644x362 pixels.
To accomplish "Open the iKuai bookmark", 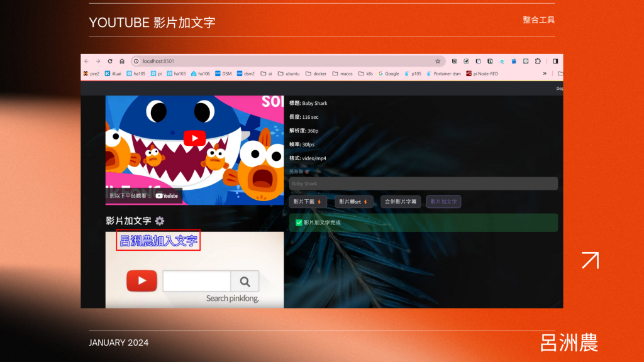I will pyautogui.click(x=113, y=74).
